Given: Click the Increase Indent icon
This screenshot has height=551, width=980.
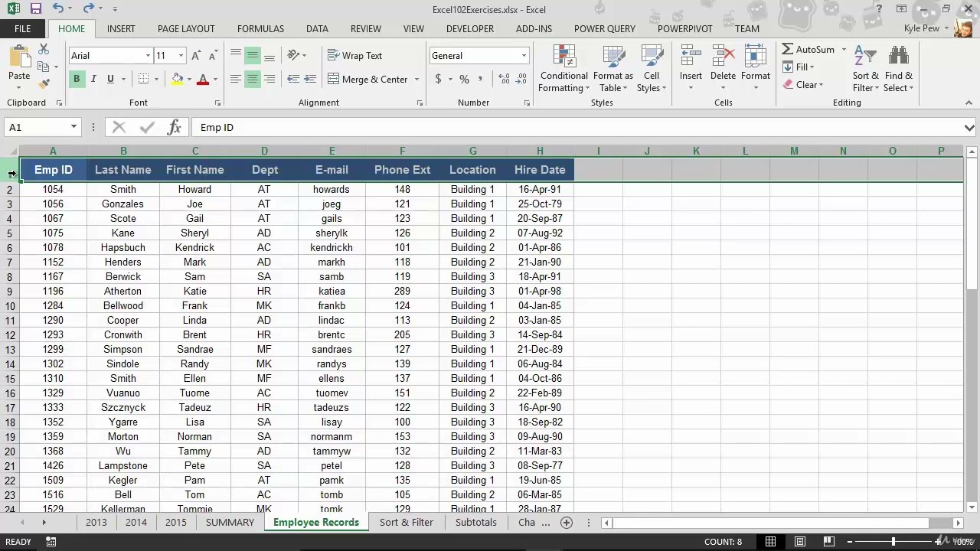Looking at the screenshot, I should 310,79.
